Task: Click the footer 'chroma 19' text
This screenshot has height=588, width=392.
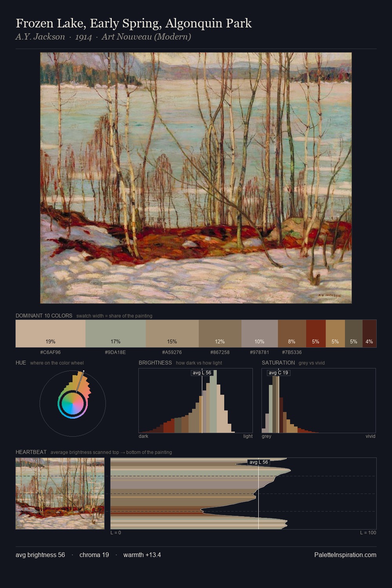Action: pyautogui.click(x=94, y=555)
